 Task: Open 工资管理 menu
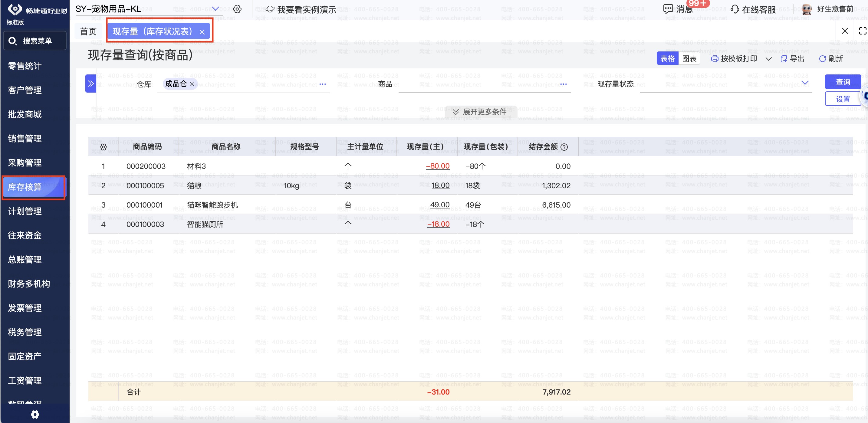coord(25,381)
